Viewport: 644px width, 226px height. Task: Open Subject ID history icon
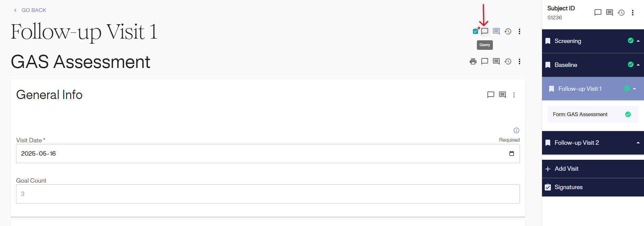click(x=621, y=13)
